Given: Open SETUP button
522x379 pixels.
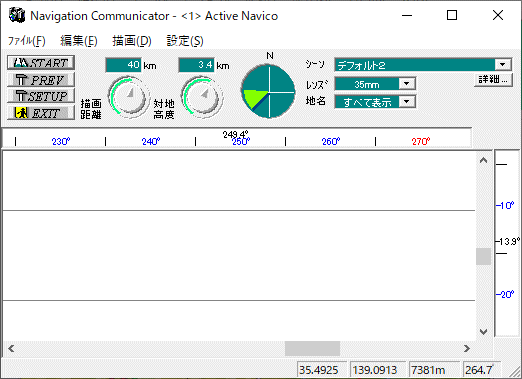Looking at the screenshot, I should (41, 96).
